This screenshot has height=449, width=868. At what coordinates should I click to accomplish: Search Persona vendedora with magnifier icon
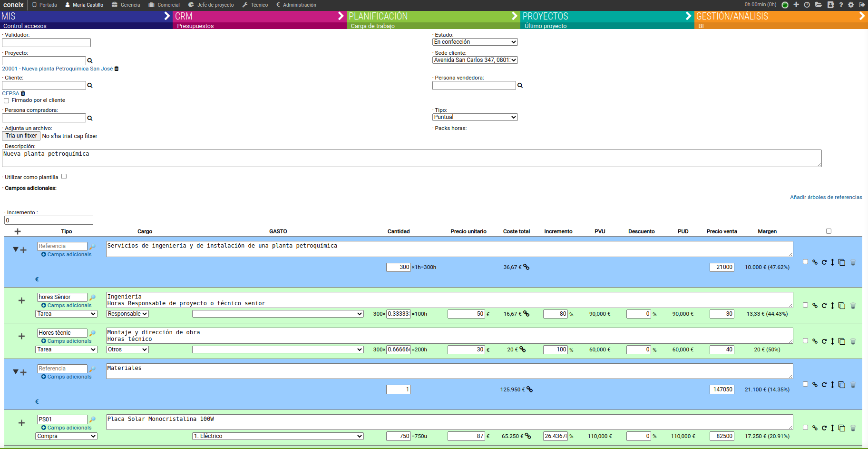[520, 85]
